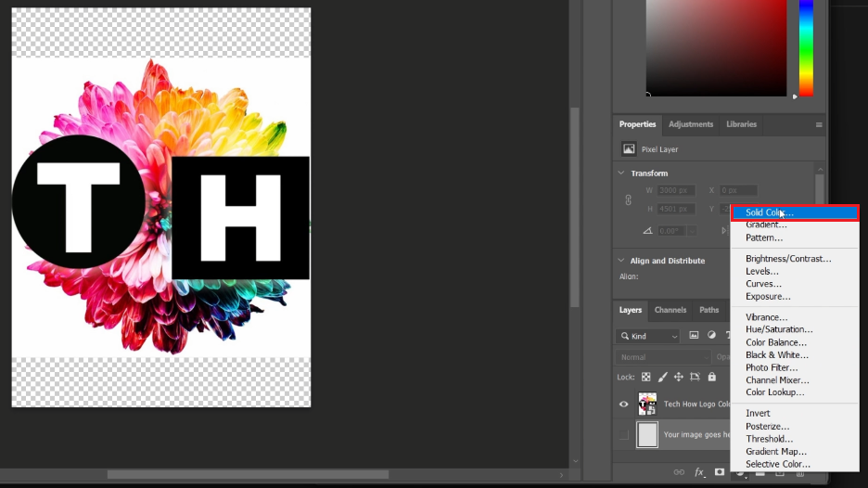868x488 pixels.
Task: Pick a shade in the color field
Action: click(716, 47)
